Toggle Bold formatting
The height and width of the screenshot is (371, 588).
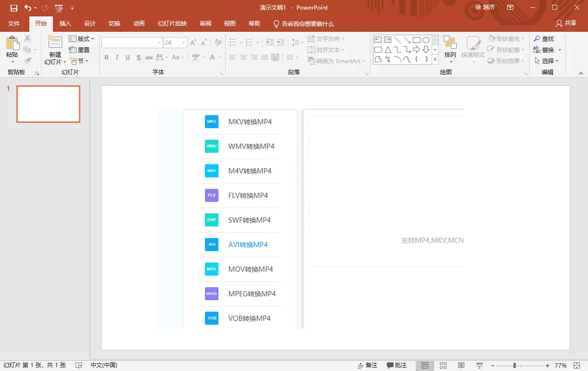106,57
